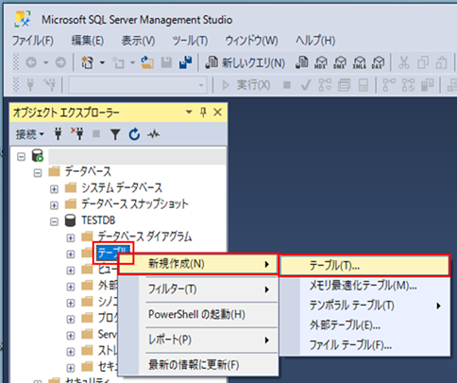Collapse the データベース folder node
The width and height of the screenshot is (457, 383).
[38, 173]
